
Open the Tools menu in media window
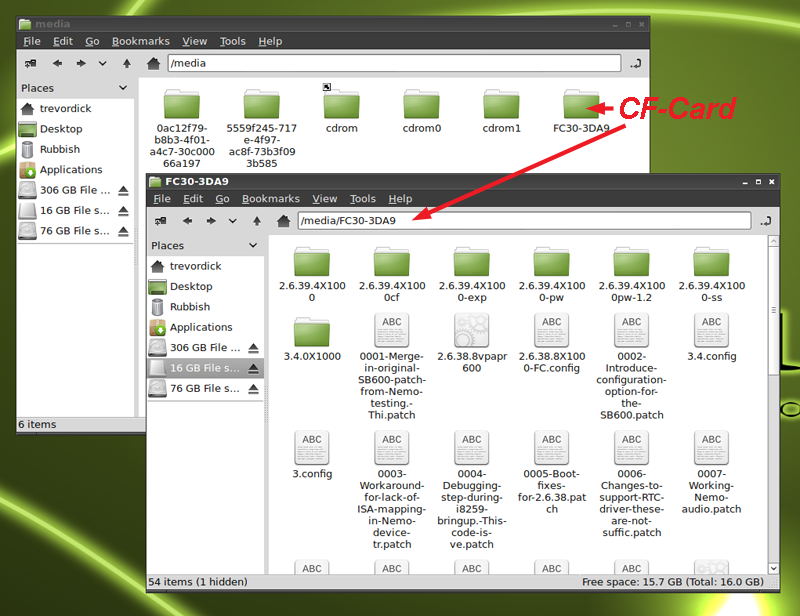tap(232, 41)
